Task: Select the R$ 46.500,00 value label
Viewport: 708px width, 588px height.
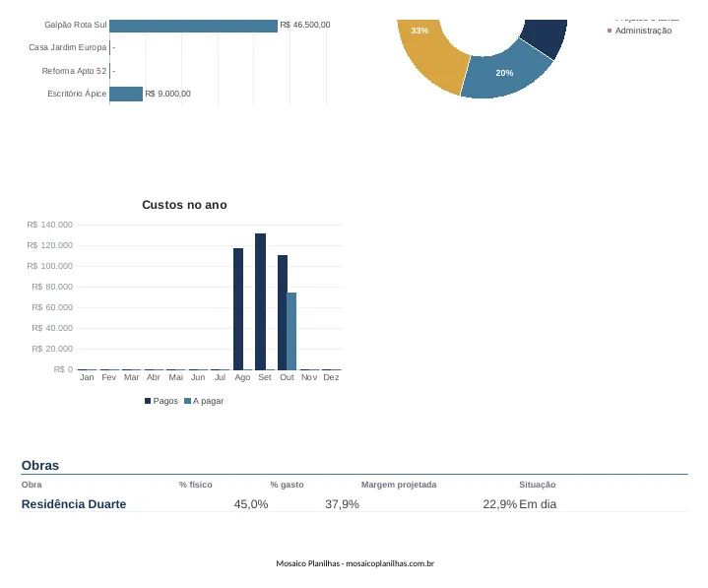Action: tap(305, 25)
